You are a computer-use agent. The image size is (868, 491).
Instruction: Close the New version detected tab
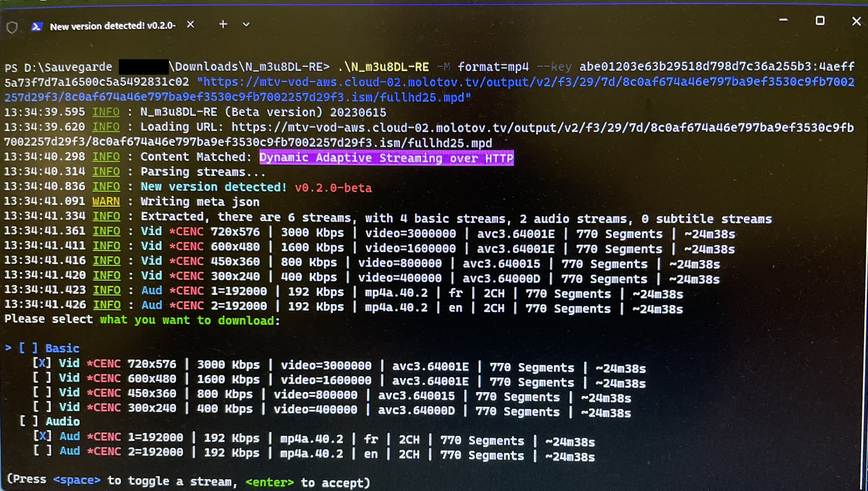tap(191, 24)
